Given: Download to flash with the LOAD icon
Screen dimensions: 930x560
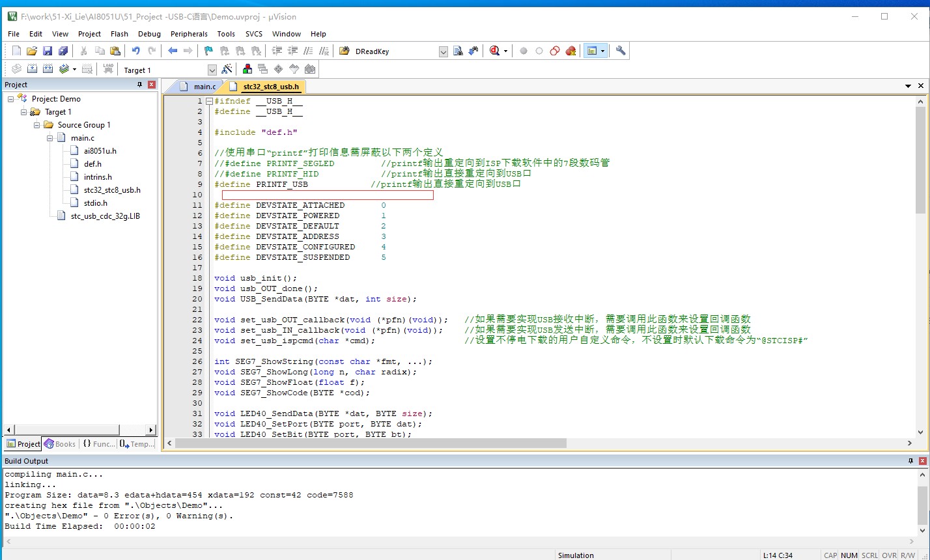Looking at the screenshot, I should click(108, 69).
